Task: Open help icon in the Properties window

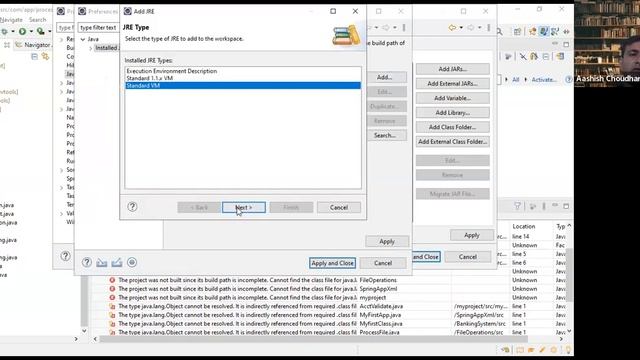Action: coord(65,256)
